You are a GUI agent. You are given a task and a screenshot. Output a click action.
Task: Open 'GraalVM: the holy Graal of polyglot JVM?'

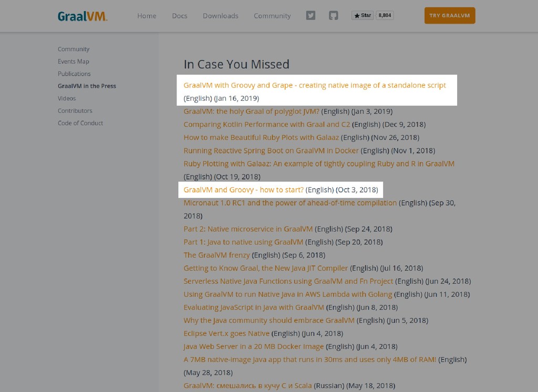point(251,111)
